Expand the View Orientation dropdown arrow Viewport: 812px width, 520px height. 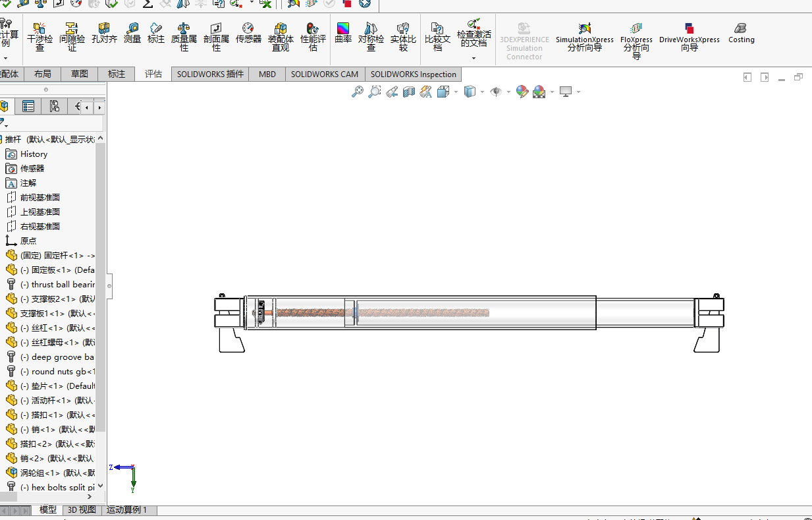(x=456, y=92)
